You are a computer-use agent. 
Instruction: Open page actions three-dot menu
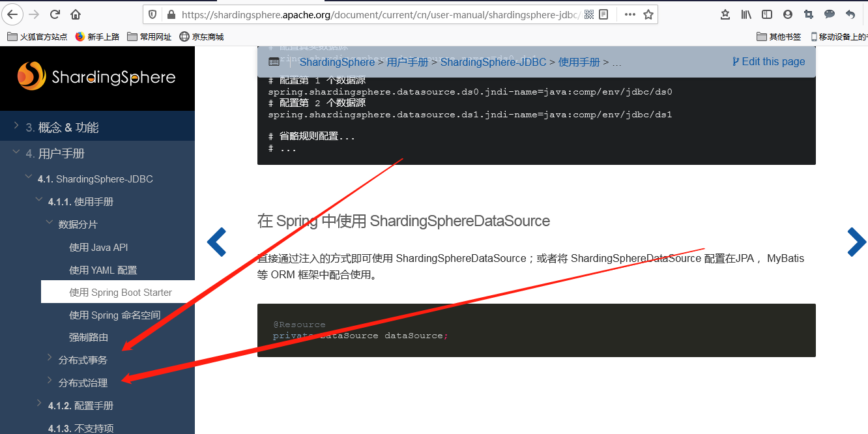629,14
